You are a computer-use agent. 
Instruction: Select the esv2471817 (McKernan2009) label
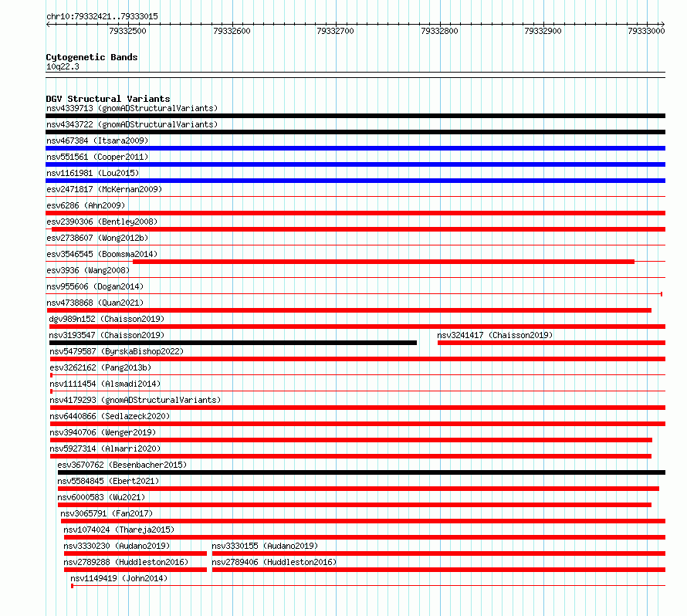pyautogui.click(x=104, y=189)
